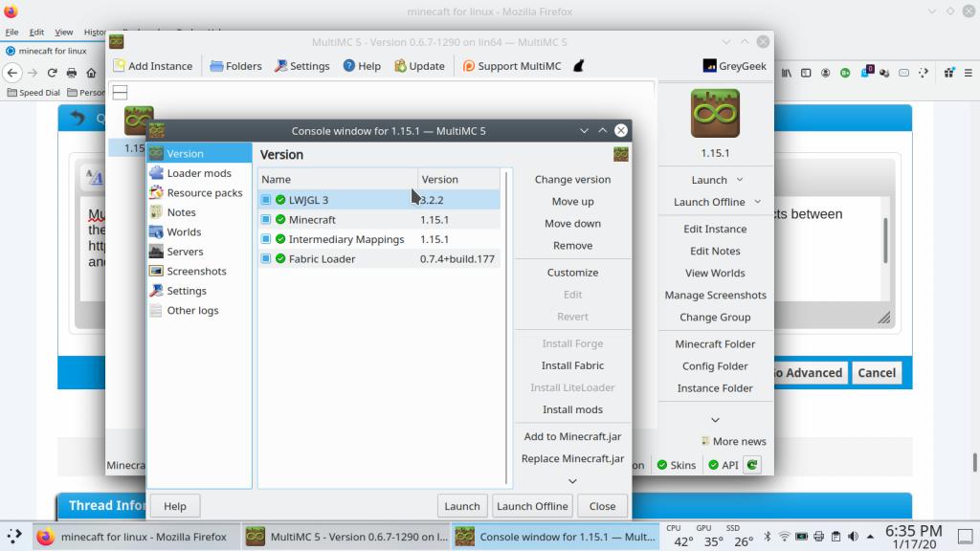Open the Servers page
980x551 pixels.
point(185,252)
